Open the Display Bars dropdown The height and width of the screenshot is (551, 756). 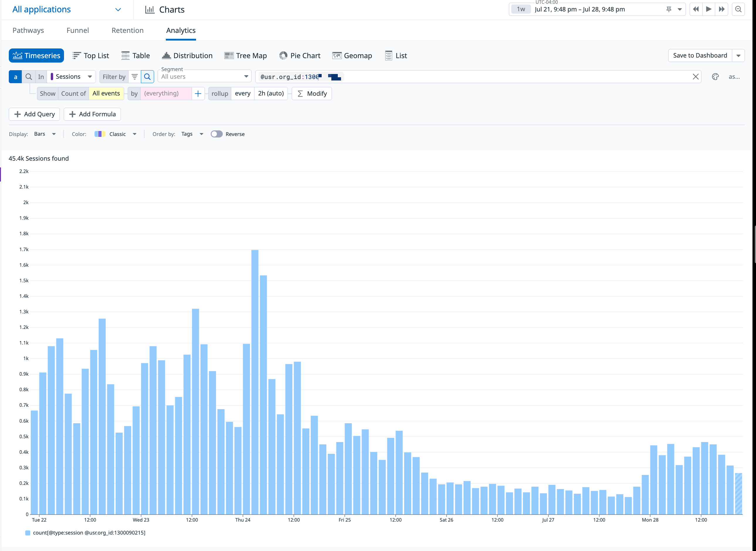tap(45, 134)
